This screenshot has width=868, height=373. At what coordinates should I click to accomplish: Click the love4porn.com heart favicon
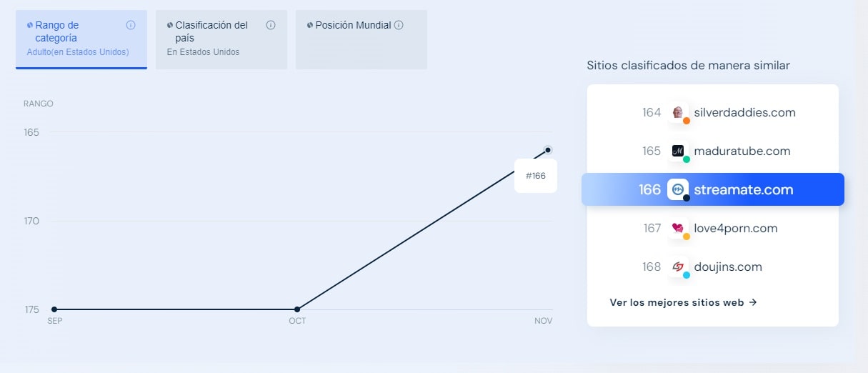(x=678, y=229)
